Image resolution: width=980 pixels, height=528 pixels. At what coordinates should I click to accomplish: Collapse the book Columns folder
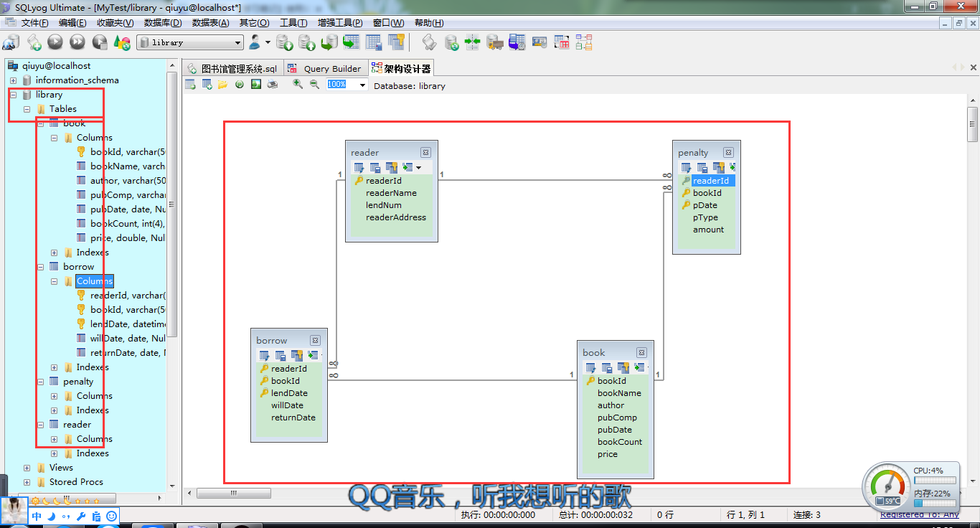[x=54, y=138]
